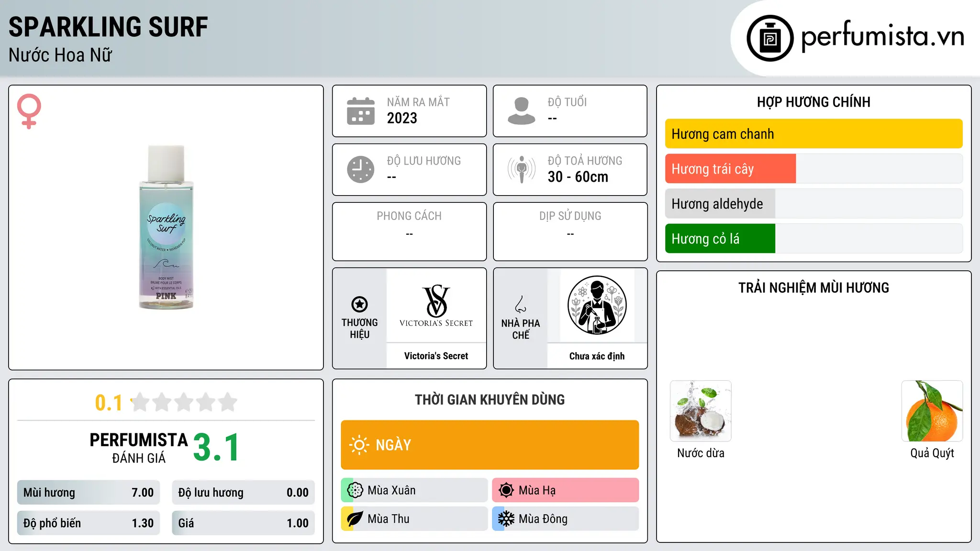980x551 pixels.
Task: Click the sun icon for Mùa Hạ
Action: (x=506, y=490)
